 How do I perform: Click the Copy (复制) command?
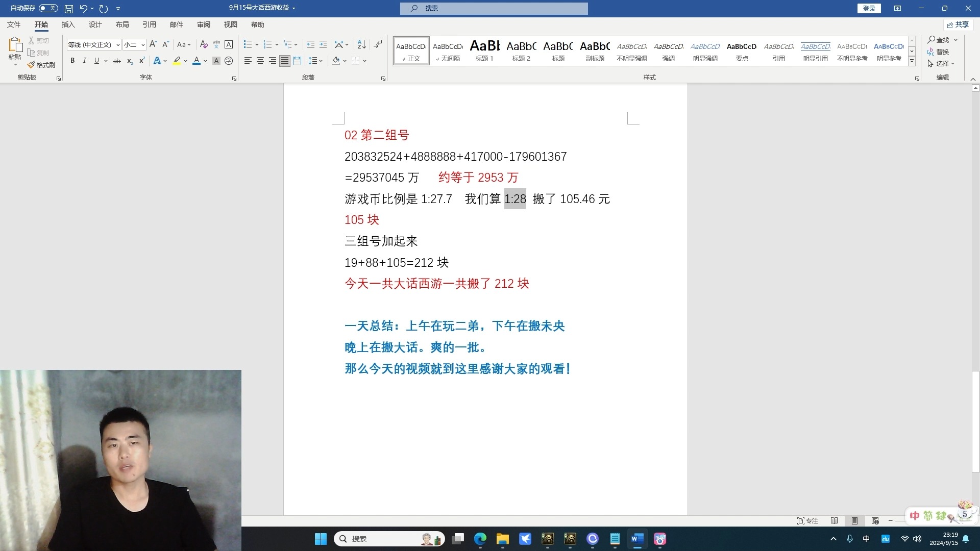click(x=39, y=53)
